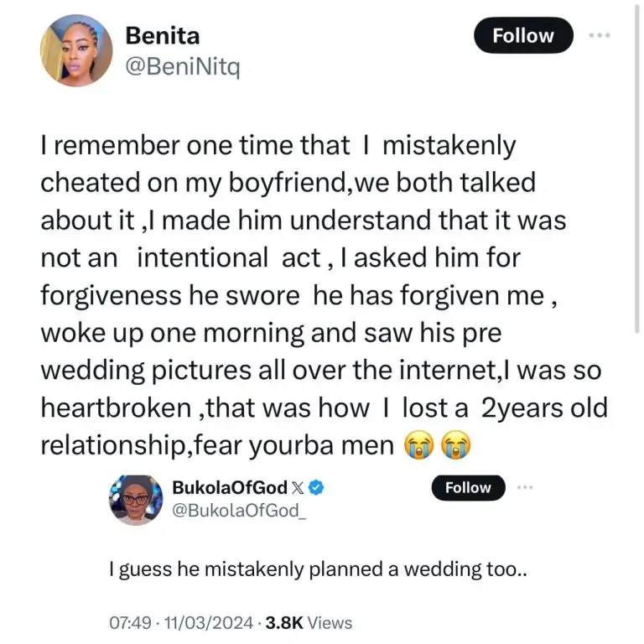
Task: Click BukolaOfGod's blue verified badge
Action: [318, 487]
